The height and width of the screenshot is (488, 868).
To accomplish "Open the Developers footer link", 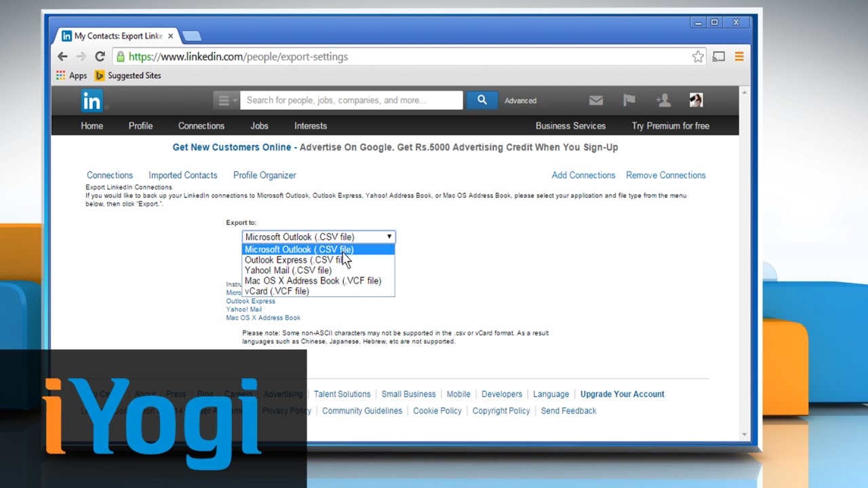I will point(502,394).
